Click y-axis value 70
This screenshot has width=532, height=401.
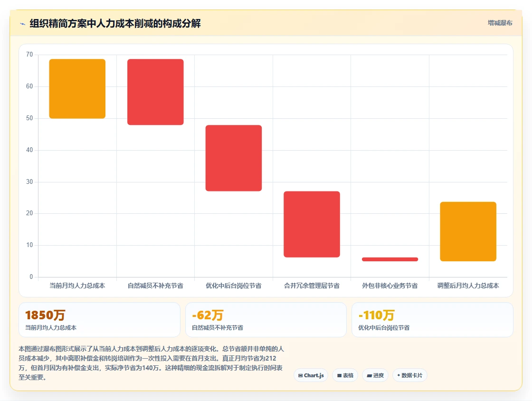29,55
